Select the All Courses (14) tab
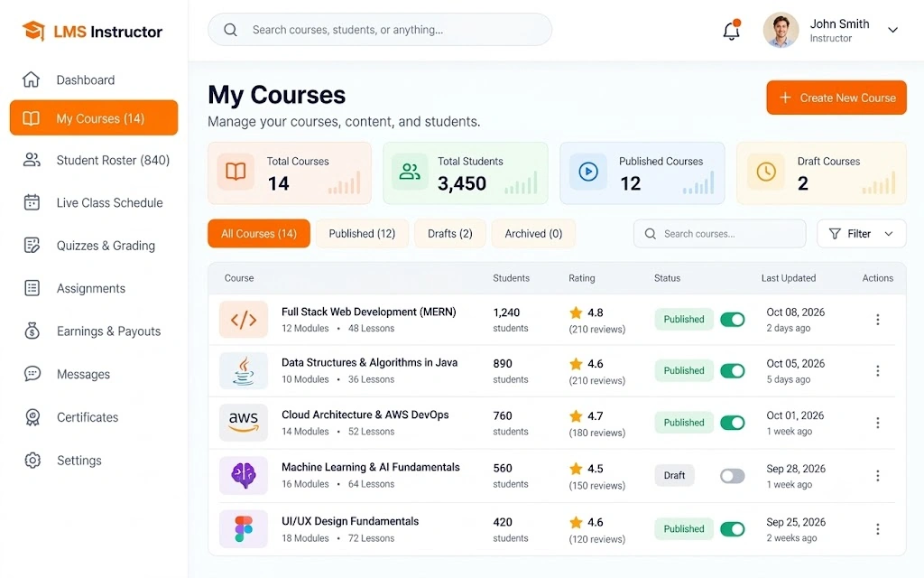 [x=259, y=234]
